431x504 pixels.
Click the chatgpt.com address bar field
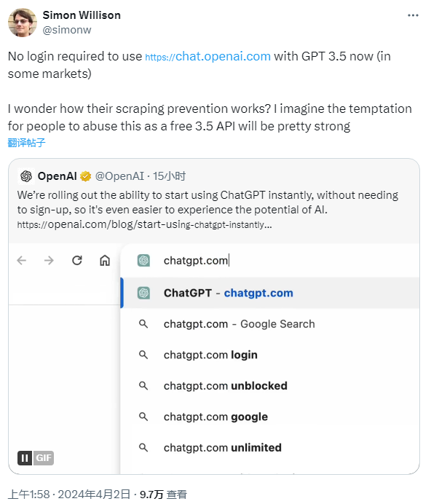point(270,260)
